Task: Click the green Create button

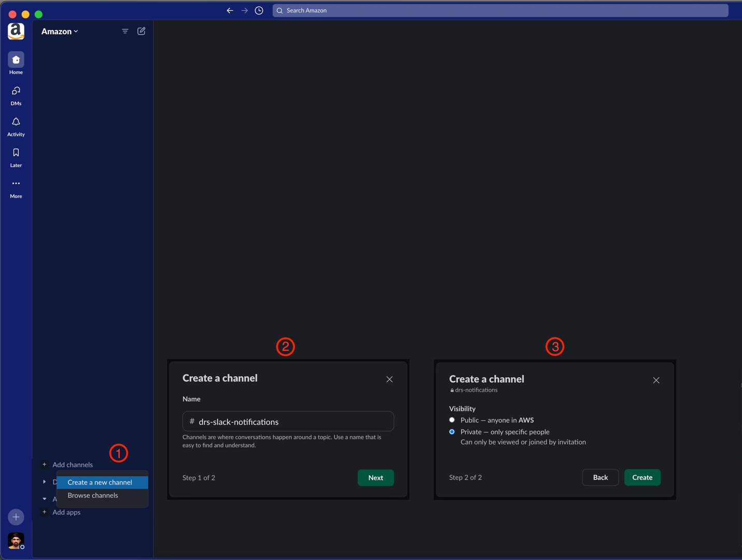Action: tap(642, 477)
